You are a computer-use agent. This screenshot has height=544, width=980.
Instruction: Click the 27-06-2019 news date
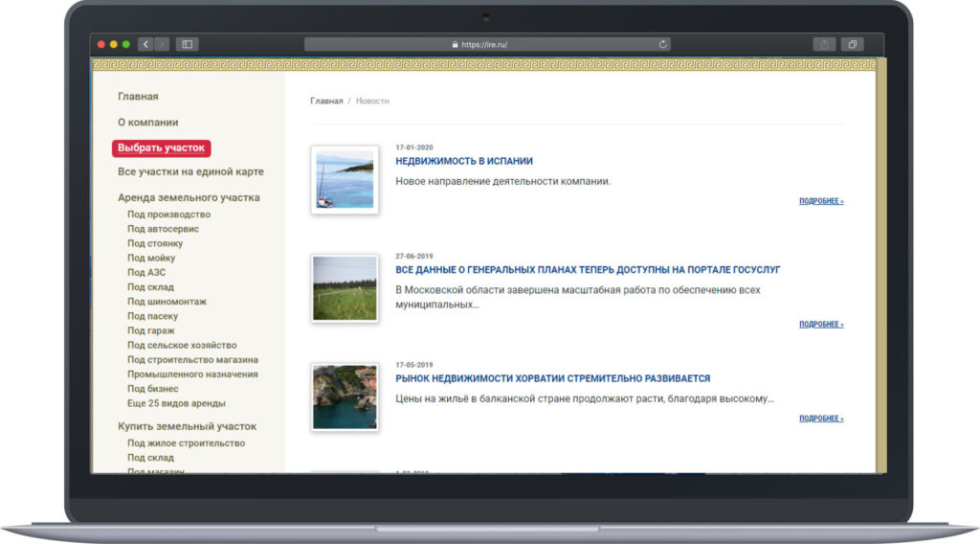point(413,257)
